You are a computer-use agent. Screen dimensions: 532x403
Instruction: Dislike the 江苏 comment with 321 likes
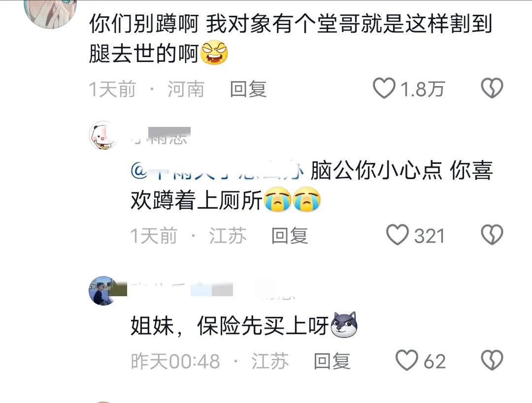click(x=492, y=235)
